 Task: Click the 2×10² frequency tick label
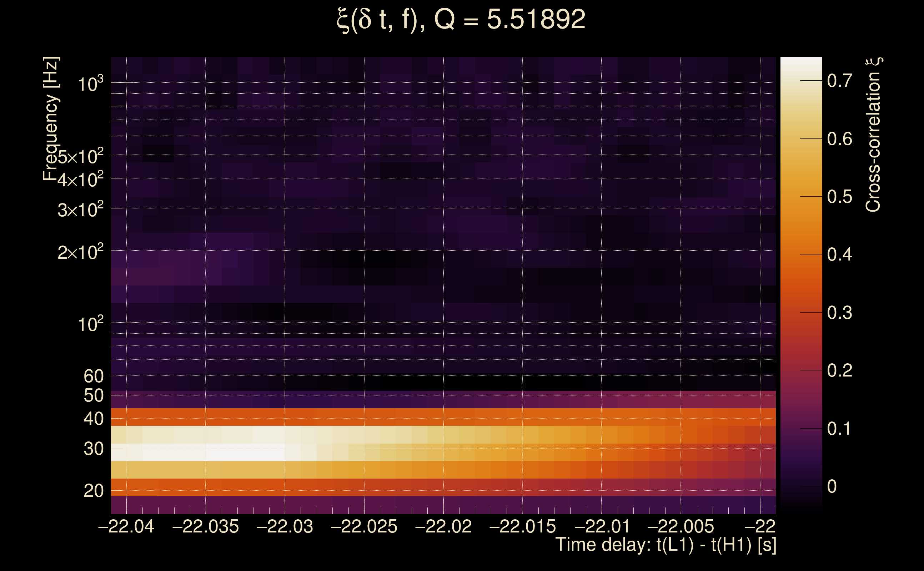(x=80, y=252)
